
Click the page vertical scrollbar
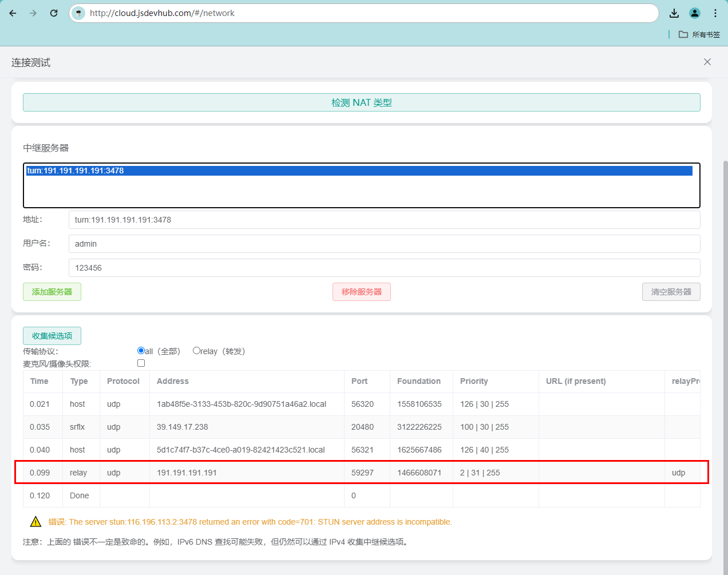pos(725,343)
